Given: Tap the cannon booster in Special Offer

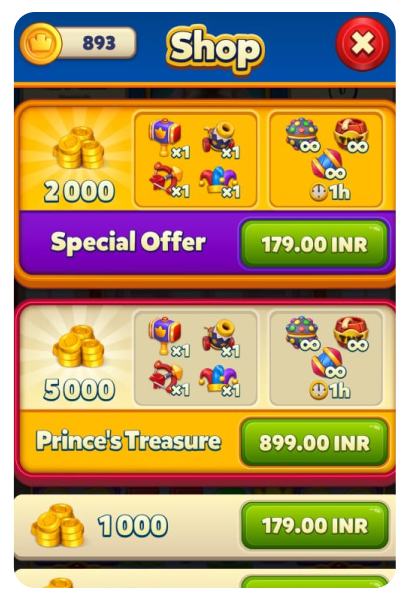Looking at the screenshot, I should pyautogui.click(x=220, y=137).
